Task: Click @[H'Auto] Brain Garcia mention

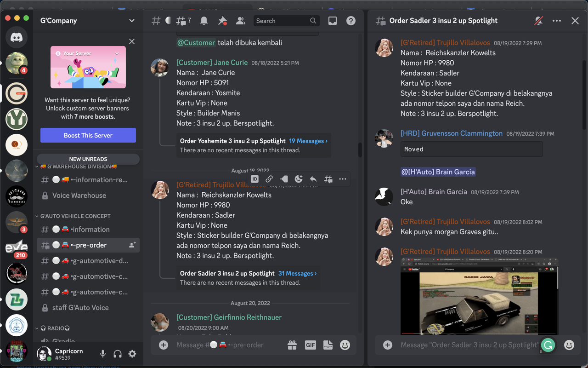Action: [x=438, y=172]
